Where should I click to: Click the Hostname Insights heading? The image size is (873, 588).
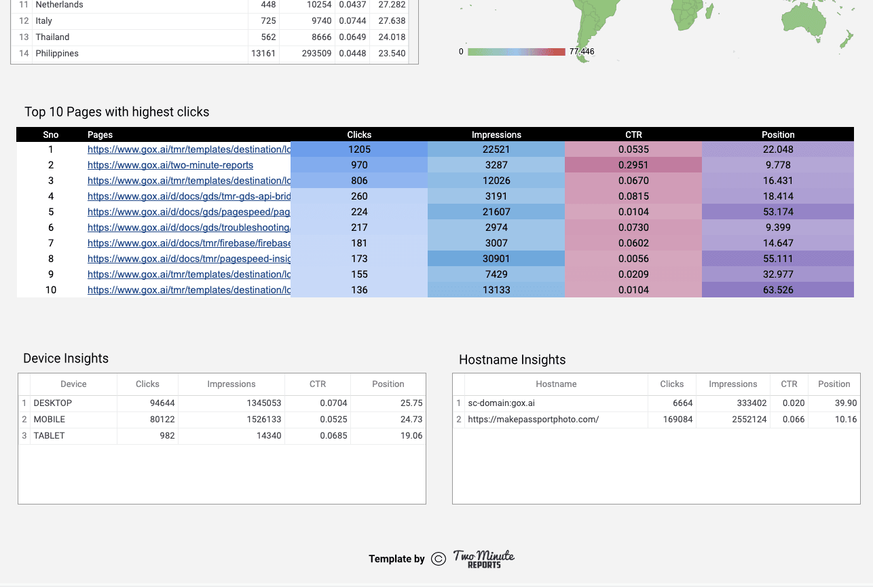[x=513, y=360]
